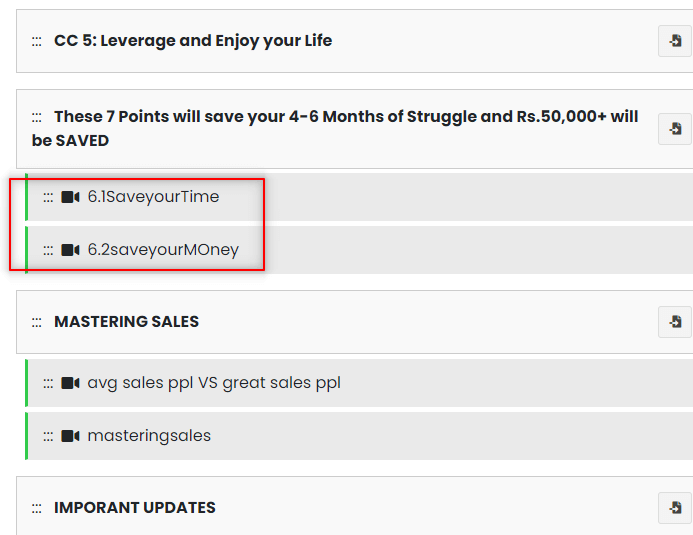Click the import icon for CC 5 section

[x=675, y=41]
